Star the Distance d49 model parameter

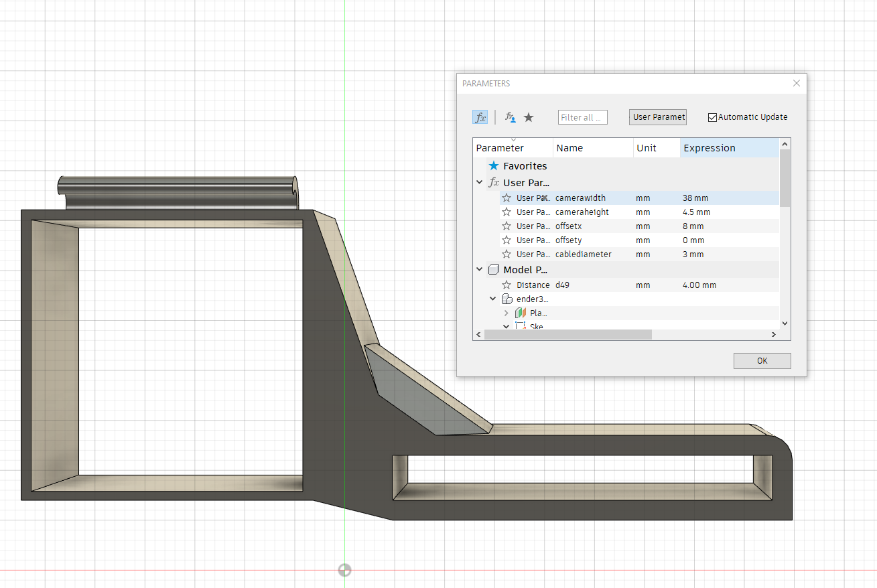pyautogui.click(x=507, y=285)
